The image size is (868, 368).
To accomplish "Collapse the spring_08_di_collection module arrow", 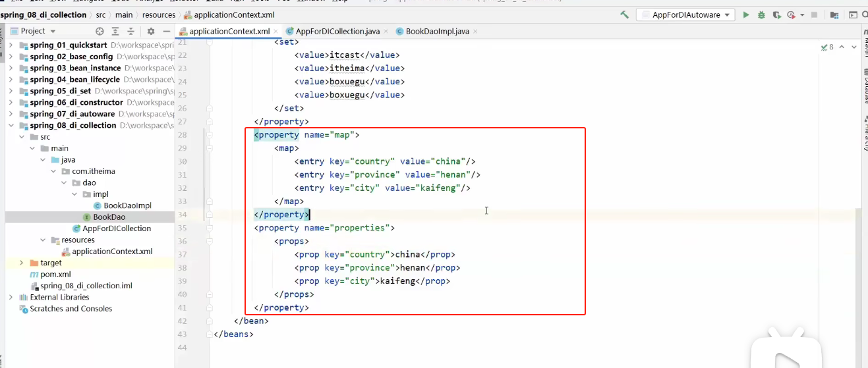I will click(x=11, y=125).
